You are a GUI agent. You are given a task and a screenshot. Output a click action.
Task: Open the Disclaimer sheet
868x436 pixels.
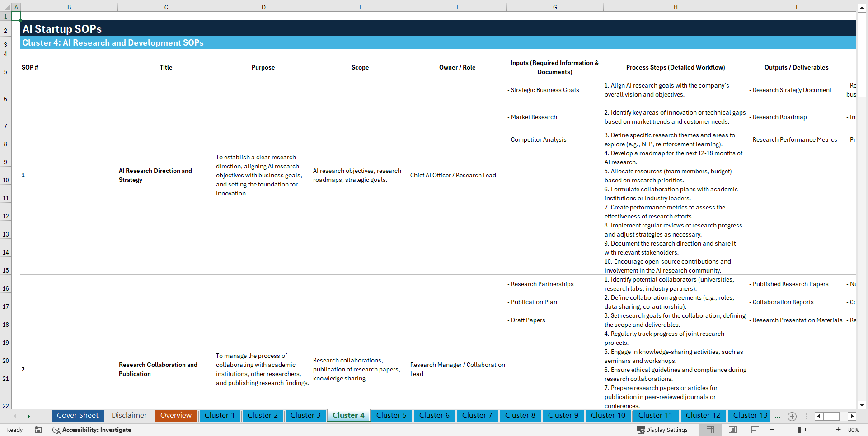[x=129, y=416]
